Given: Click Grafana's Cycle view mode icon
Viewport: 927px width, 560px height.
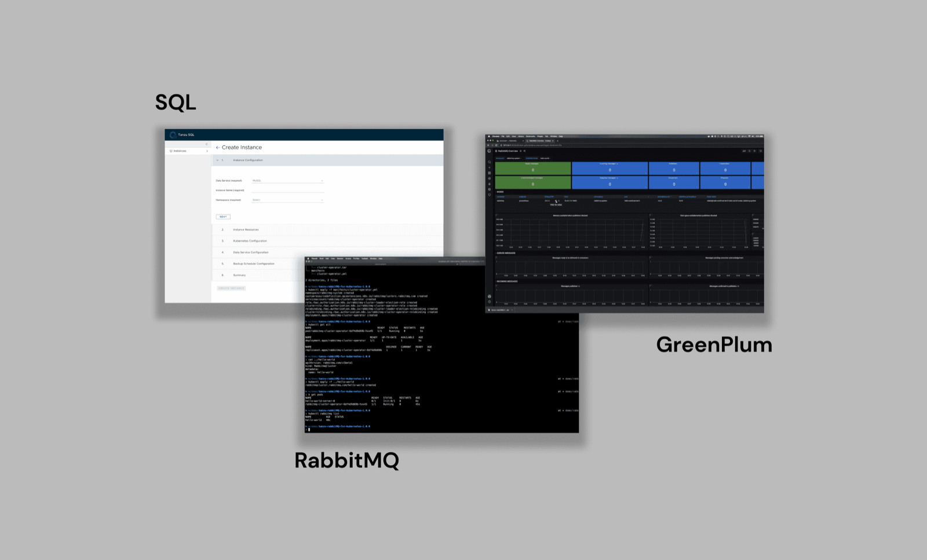Looking at the screenshot, I should [761, 151].
